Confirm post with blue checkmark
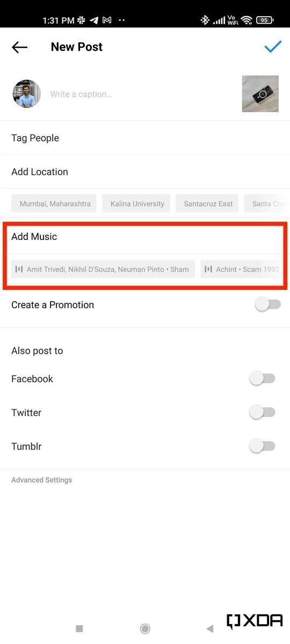Viewport: 290px width, 644px height. click(273, 47)
